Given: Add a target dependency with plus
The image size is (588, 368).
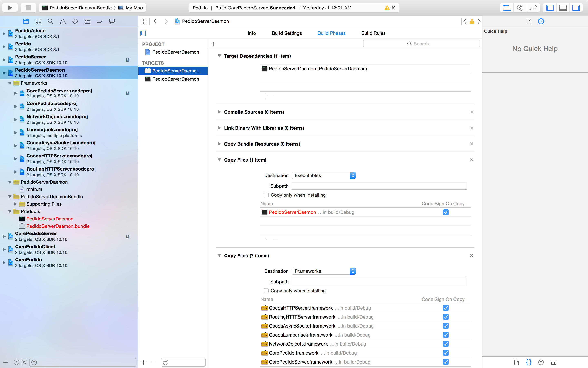Looking at the screenshot, I should (x=265, y=96).
